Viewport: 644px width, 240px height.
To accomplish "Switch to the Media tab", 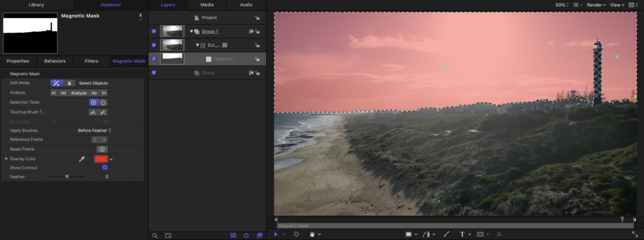I will [207, 5].
